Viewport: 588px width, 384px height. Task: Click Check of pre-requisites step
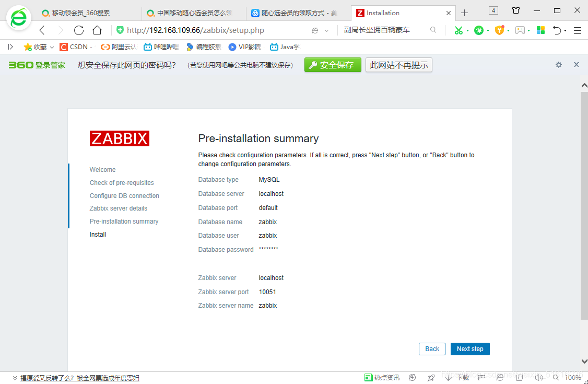point(122,183)
